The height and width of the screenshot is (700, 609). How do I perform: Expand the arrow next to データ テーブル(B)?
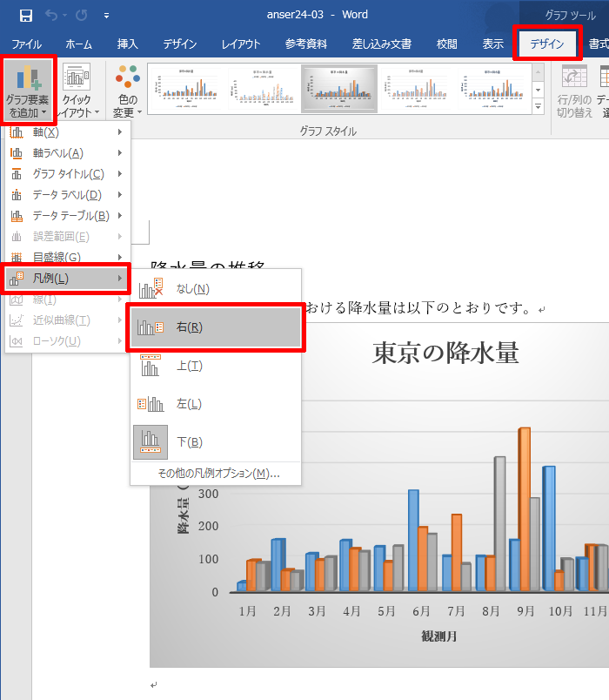pyautogui.click(x=120, y=216)
